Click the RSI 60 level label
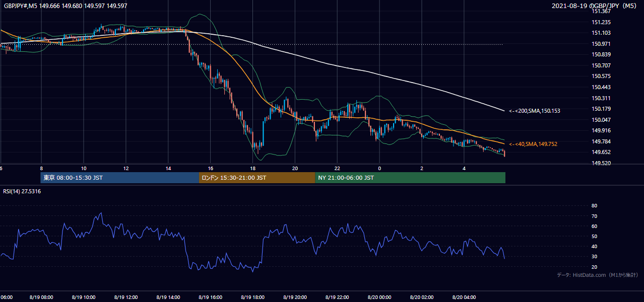644x302 pixels. 594,226
